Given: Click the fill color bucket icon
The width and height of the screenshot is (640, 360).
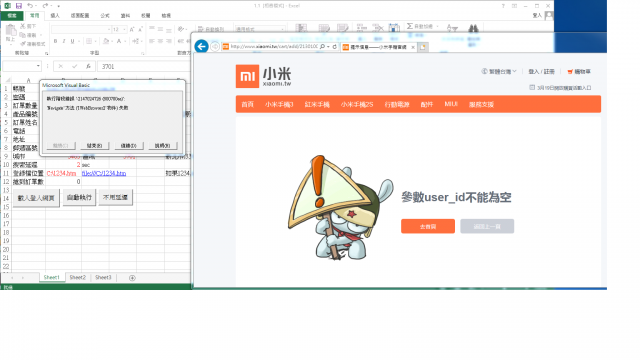Looking at the screenshot, I should click(106, 41).
